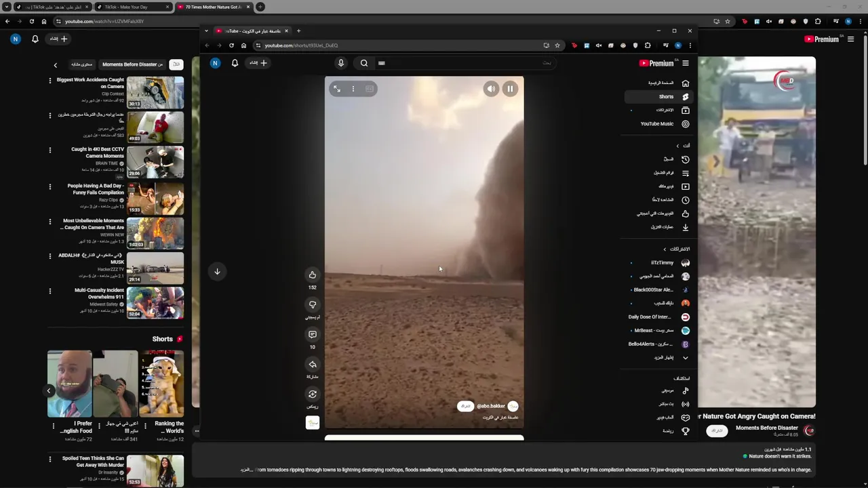Viewport: 868px width, 488px height.
Task: Open options for Multi-Casualty Incident video
Action: click(50, 291)
